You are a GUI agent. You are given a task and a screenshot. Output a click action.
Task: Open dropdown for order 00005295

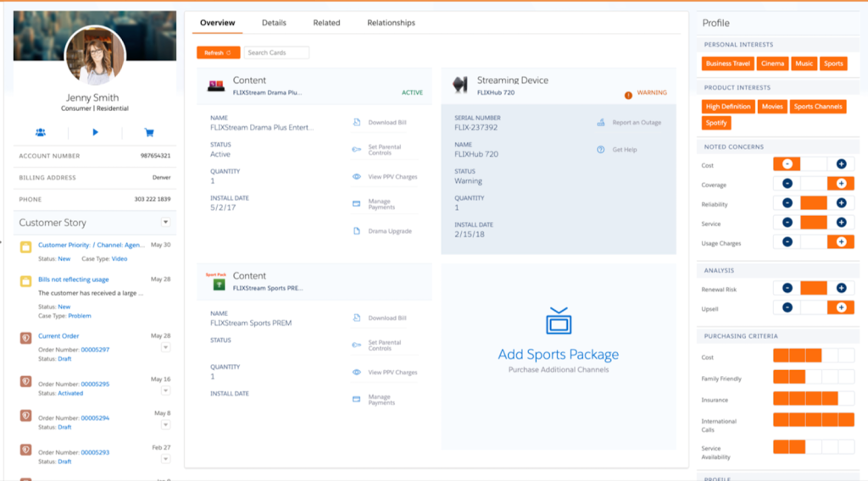(166, 390)
